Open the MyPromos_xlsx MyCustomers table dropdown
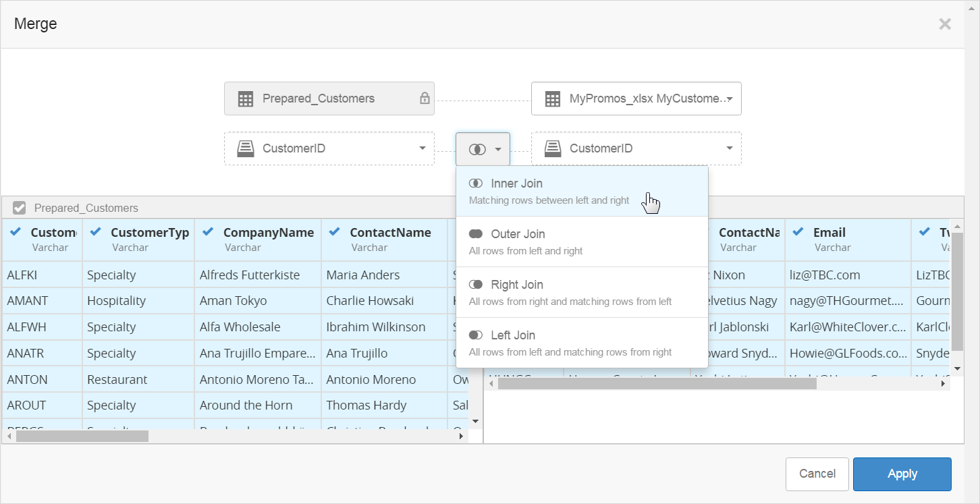This screenshot has height=504, width=980. point(730,99)
